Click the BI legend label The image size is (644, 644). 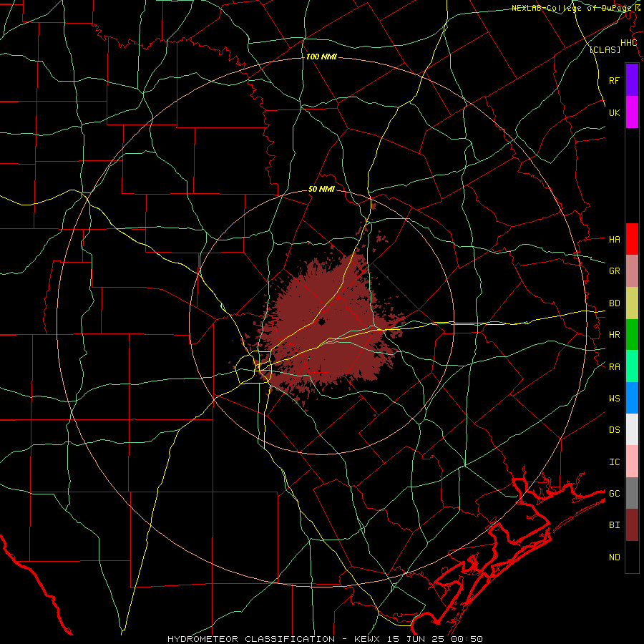614,525
